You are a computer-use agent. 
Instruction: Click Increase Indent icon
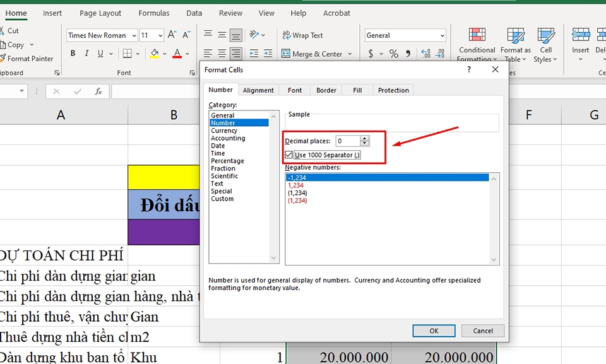coord(268,54)
